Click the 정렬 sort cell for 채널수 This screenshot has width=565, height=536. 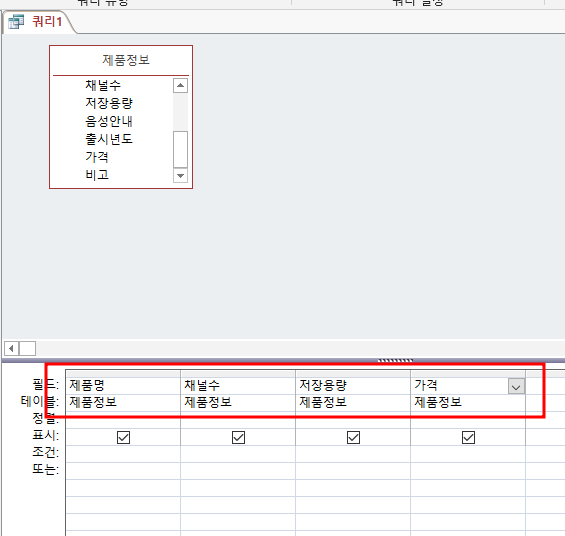(238, 420)
